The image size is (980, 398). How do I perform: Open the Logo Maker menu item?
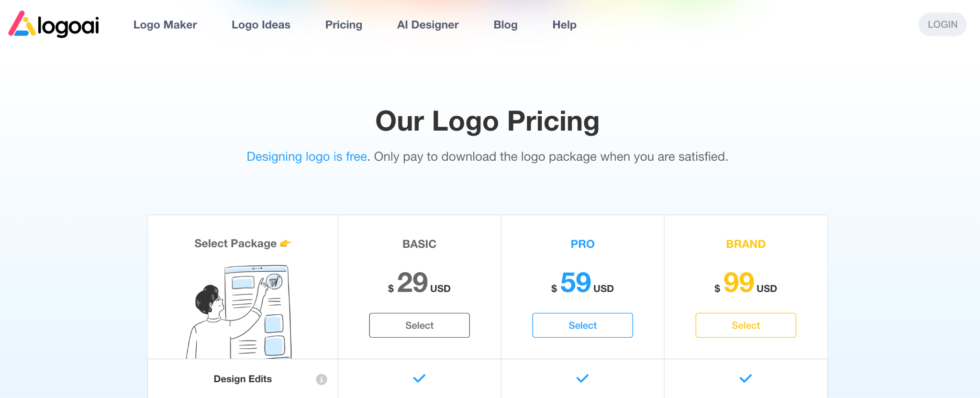tap(165, 25)
